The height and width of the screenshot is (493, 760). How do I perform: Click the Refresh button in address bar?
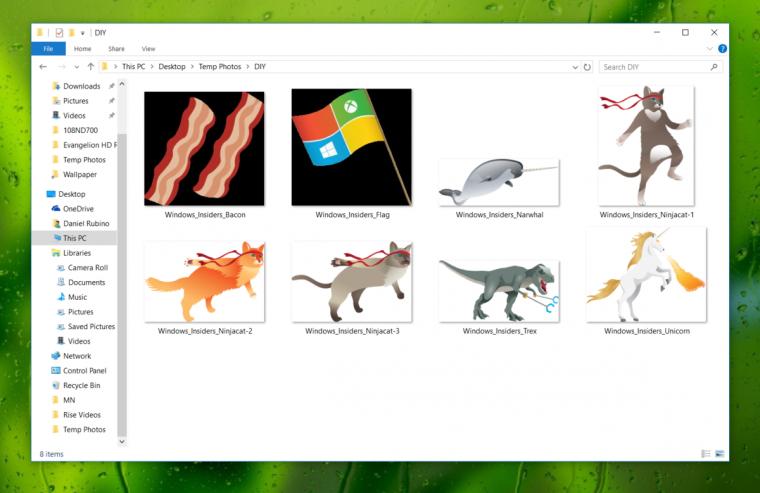587,67
